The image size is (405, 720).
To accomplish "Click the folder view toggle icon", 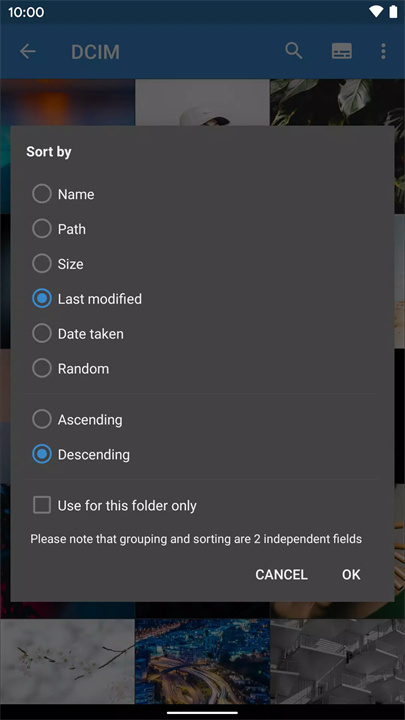I will tap(342, 51).
